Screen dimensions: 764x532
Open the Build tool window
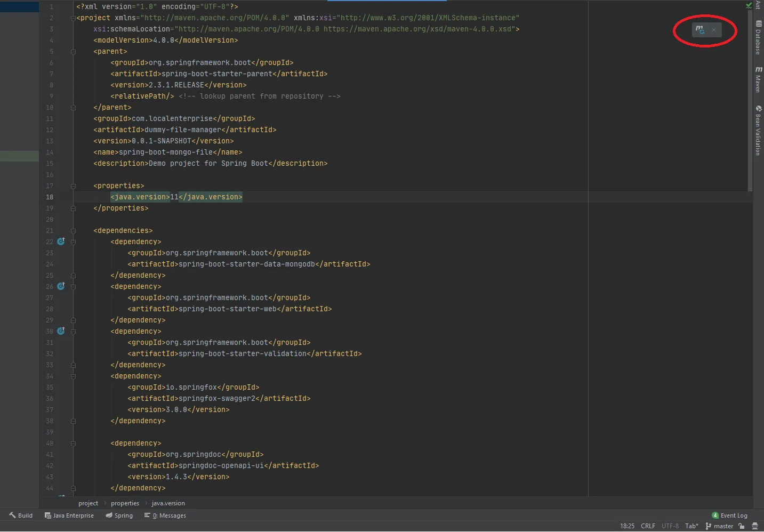click(x=21, y=515)
